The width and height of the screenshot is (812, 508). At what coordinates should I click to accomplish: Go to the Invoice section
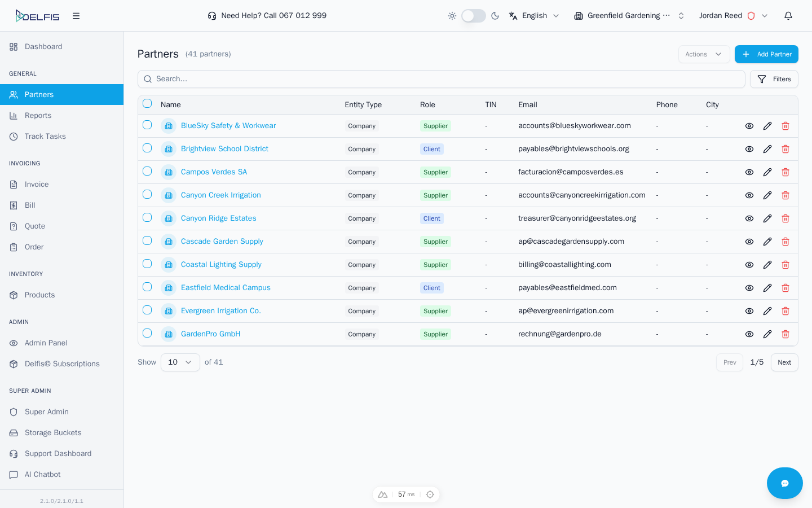(36, 184)
